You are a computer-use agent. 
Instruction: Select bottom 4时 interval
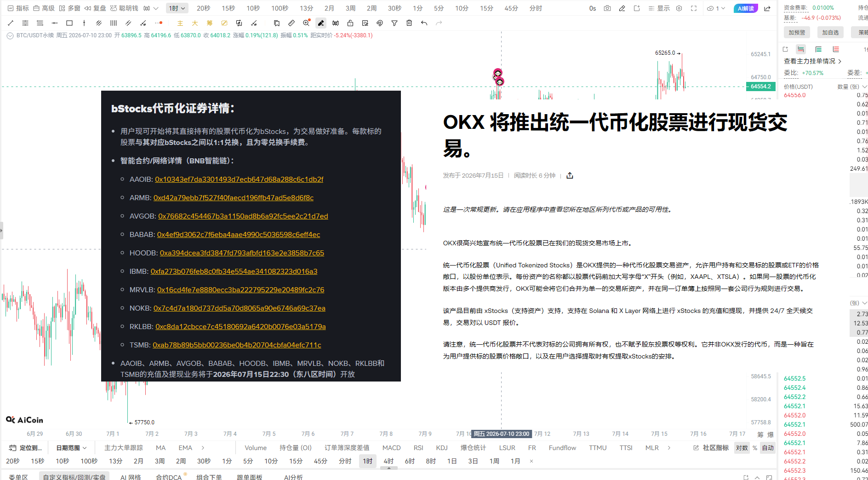pyautogui.click(x=388, y=461)
